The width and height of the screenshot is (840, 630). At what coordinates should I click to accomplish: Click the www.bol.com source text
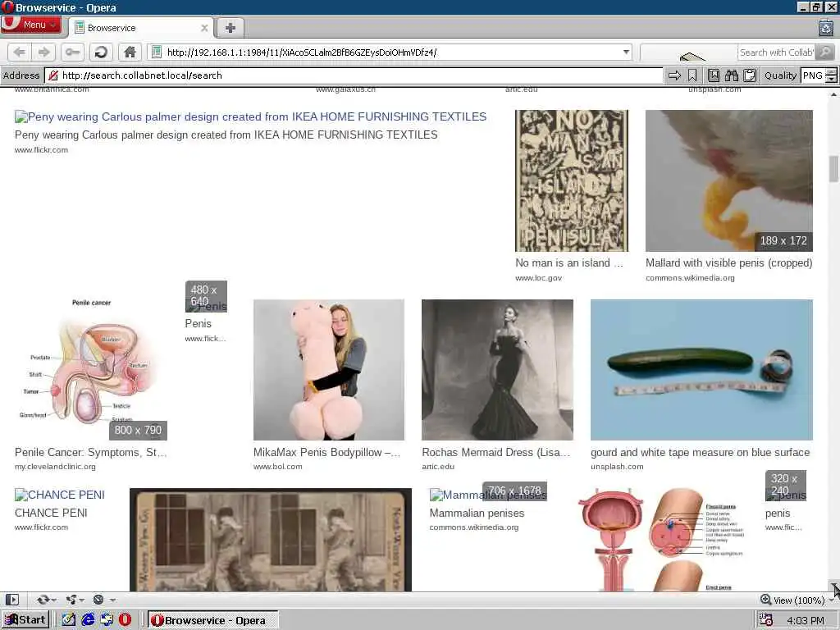pyautogui.click(x=277, y=467)
